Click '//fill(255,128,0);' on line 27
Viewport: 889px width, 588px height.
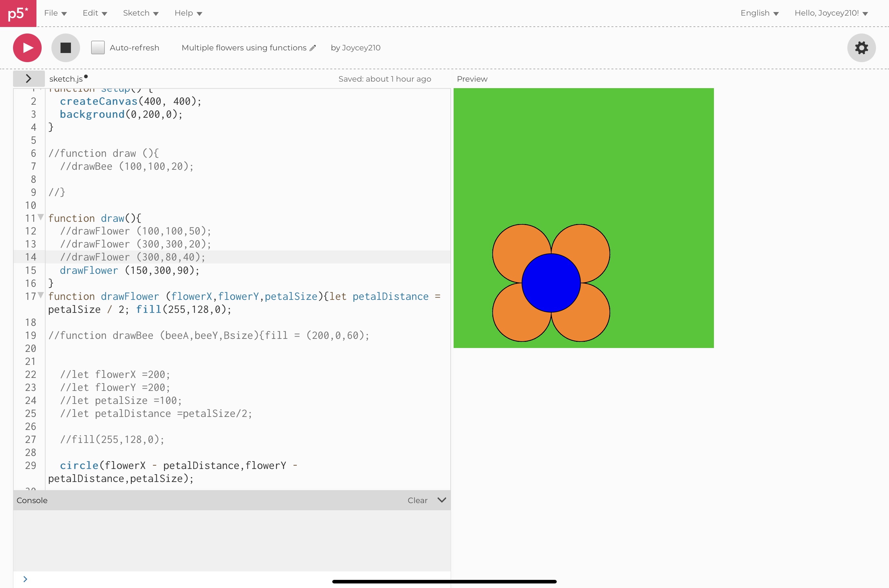(x=112, y=439)
